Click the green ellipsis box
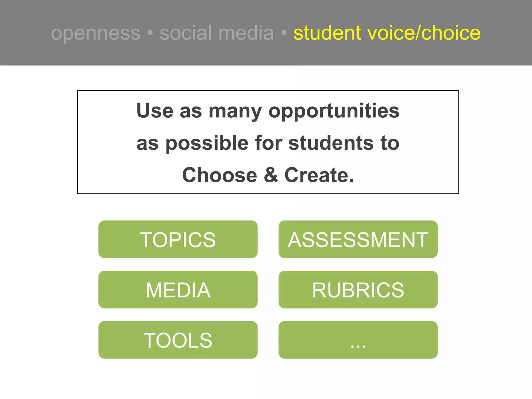The width and height of the screenshot is (532, 399). click(358, 340)
